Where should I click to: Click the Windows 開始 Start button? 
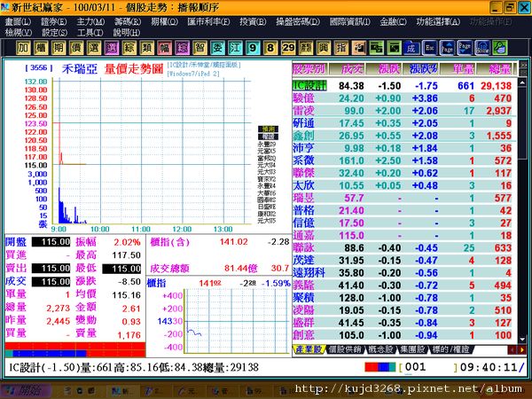[26, 391]
